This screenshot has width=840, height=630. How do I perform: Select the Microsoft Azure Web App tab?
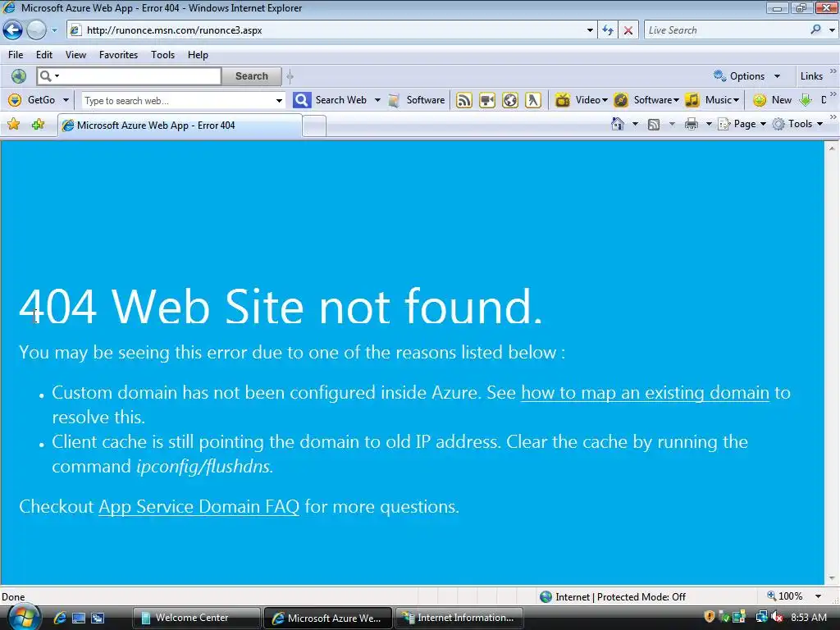[180, 126]
